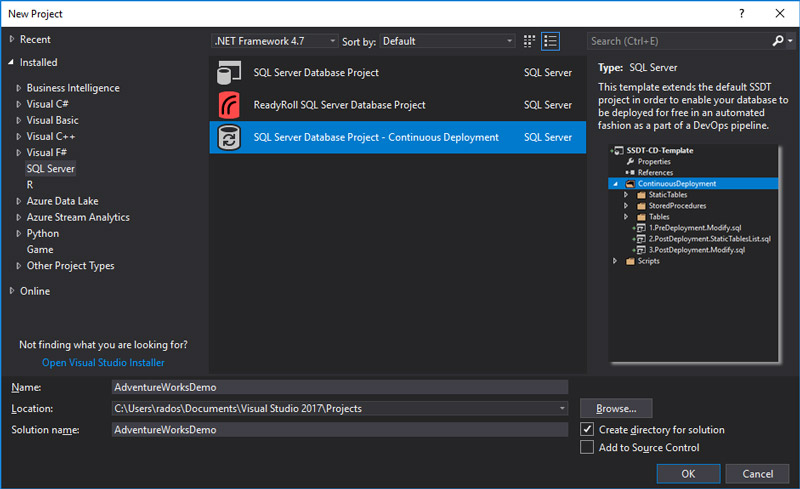Expand the Business Intelligence node

click(19, 88)
